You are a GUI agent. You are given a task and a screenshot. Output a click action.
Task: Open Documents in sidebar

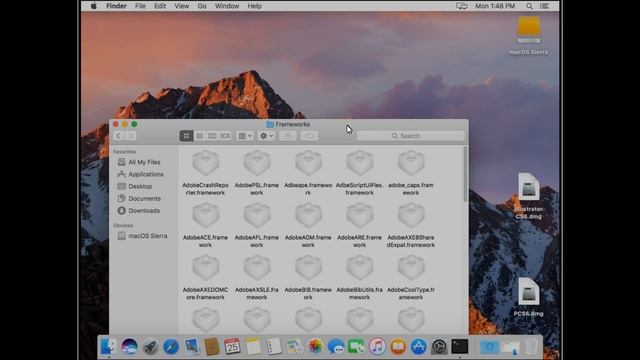point(144,199)
